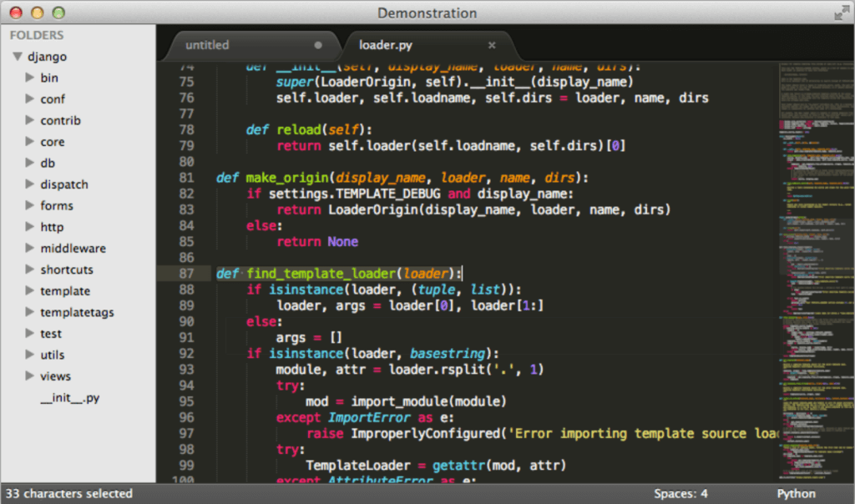
Task: Collapse the django folder
Action: [18, 56]
